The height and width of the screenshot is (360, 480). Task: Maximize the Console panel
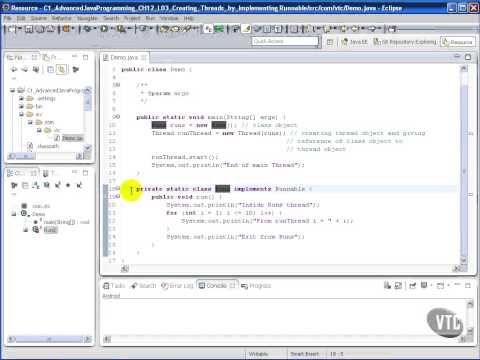pyautogui.click(x=468, y=286)
